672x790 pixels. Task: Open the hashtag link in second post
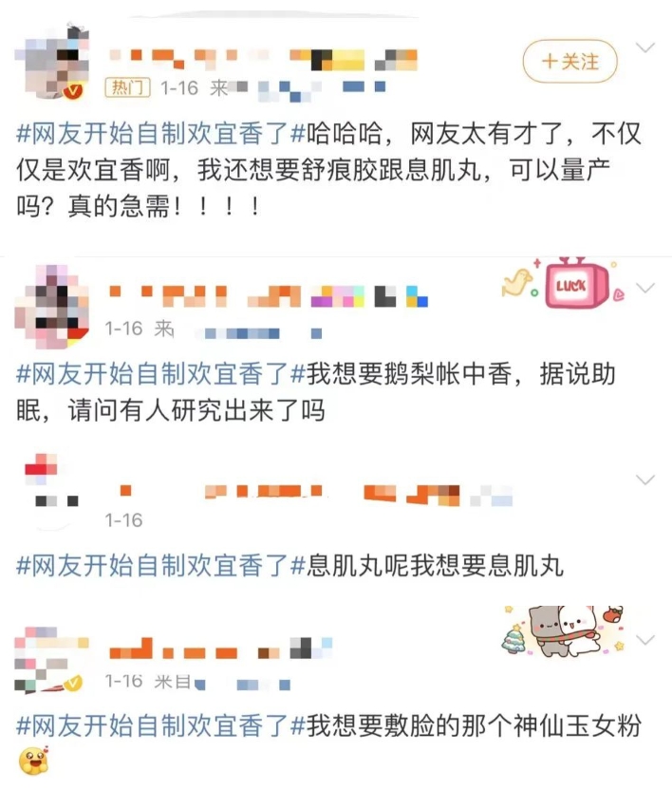click(161, 373)
